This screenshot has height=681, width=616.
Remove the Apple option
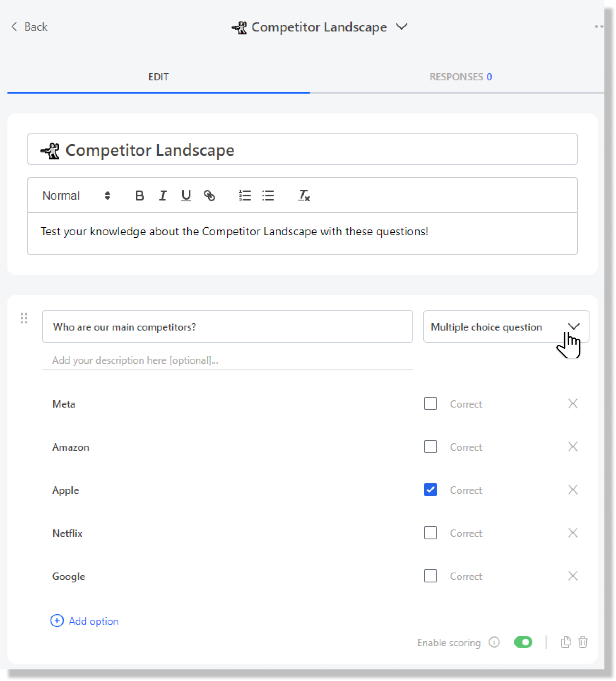tap(573, 490)
